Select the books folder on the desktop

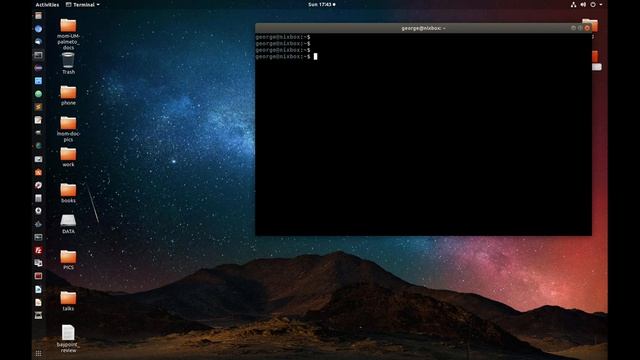(x=68, y=190)
